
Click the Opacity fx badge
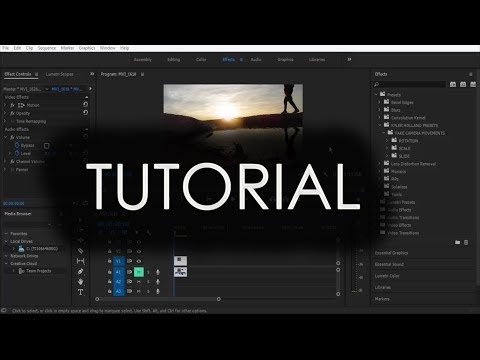click(12, 113)
